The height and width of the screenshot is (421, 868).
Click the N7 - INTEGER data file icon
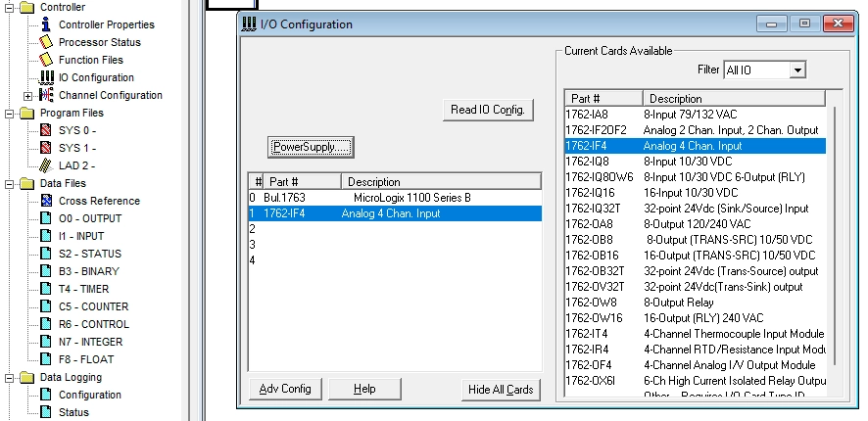[46, 343]
